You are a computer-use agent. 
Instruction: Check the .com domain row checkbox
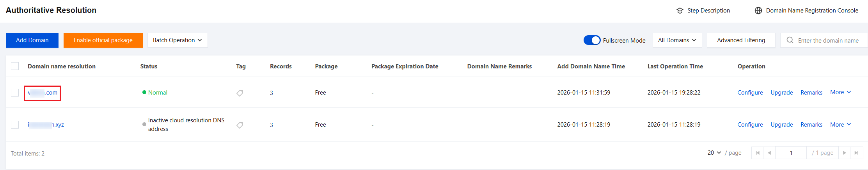pyautogui.click(x=15, y=93)
